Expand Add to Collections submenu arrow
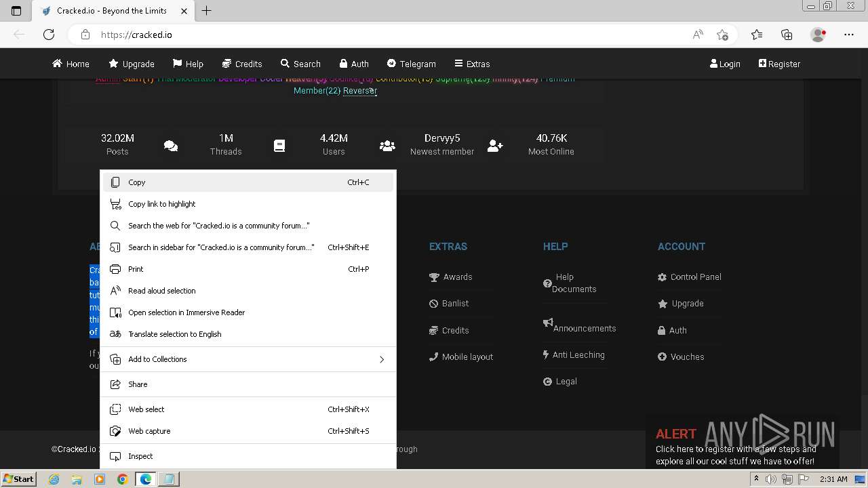This screenshot has height=488, width=868. tap(382, 359)
